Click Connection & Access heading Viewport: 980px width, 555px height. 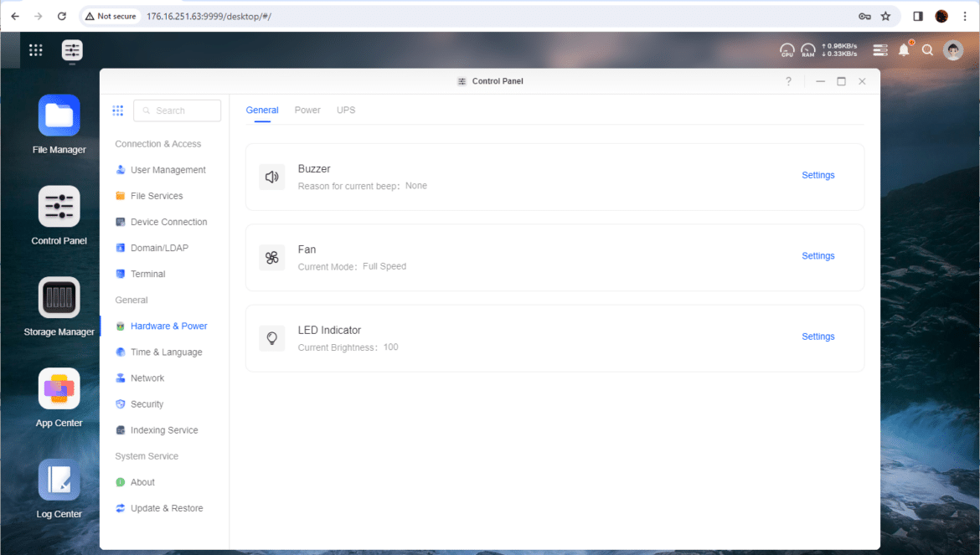[x=158, y=144]
